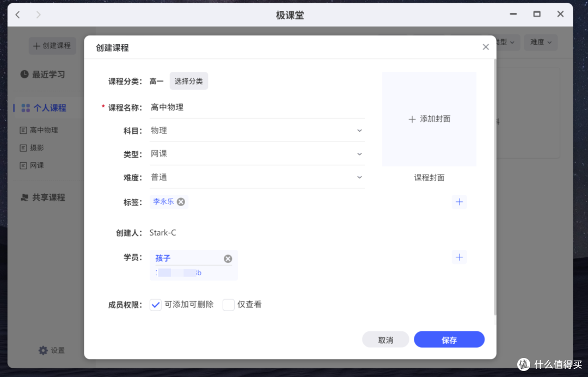Open 最近学习 in sidebar
The height and width of the screenshot is (377, 588).
tap(43, 75)
